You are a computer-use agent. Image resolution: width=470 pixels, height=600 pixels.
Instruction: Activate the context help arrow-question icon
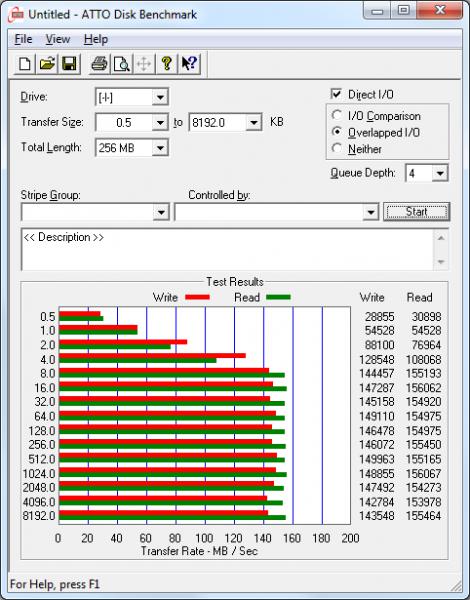[x=189, y=64]
